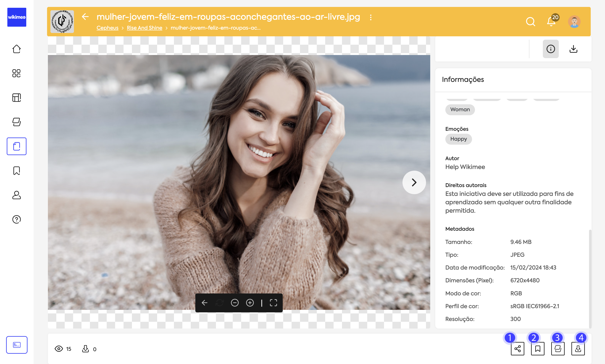Viewport: 605px width, 364px height.
Task: Download image using the bottom-right download icon
Action: (x=578, y=348)
